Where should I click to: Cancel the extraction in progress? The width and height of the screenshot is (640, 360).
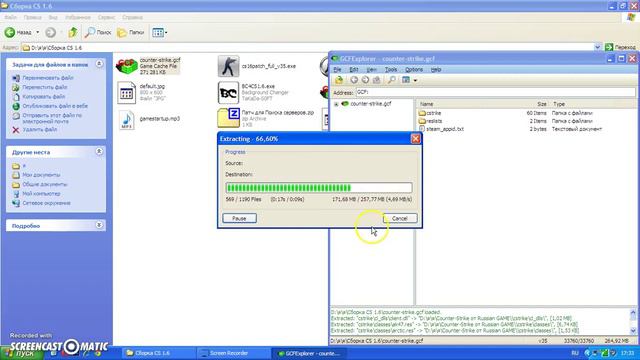[400, 218]
